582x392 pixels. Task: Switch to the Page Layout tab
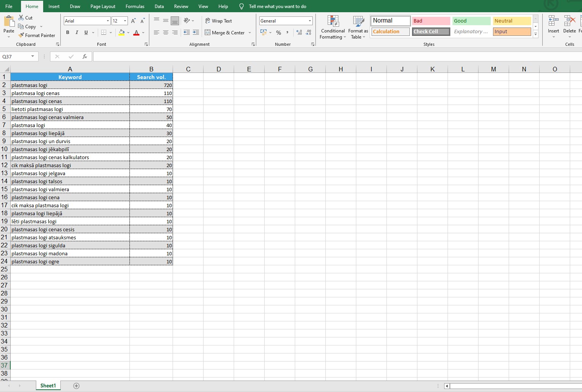(103, 6)
